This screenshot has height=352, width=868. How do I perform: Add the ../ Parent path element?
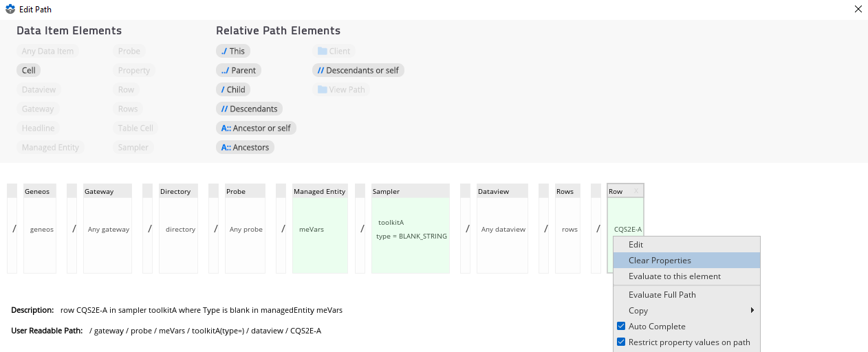tap(238, 70)
